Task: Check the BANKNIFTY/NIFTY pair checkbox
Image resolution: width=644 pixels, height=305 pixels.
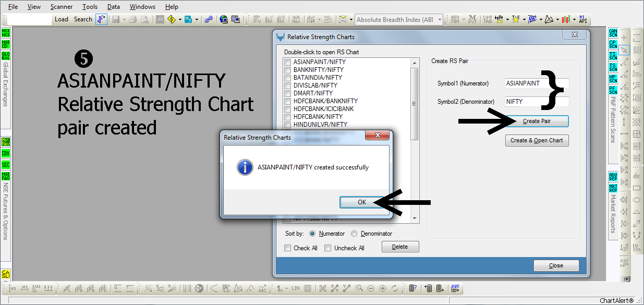Action: point(287,70)
